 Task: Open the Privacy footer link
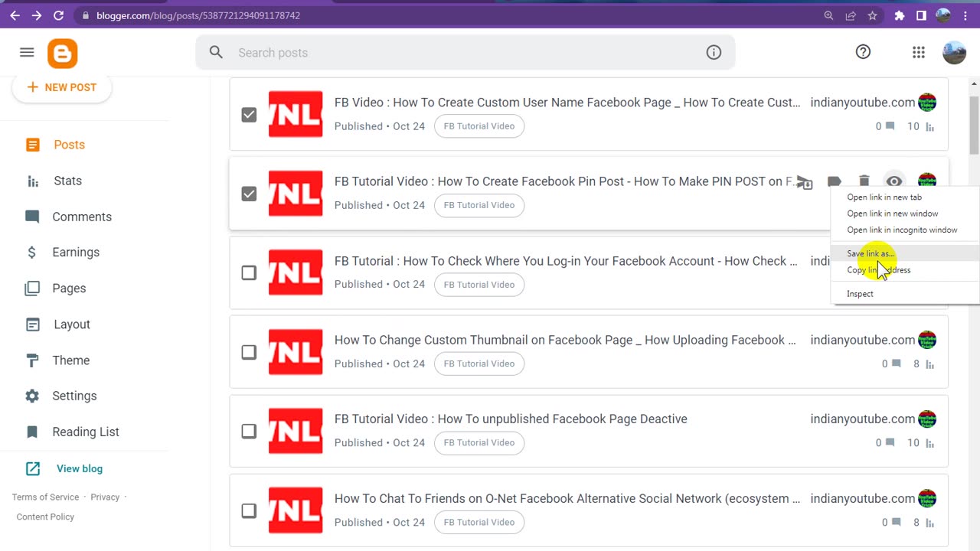pyautogui.click(x=105, y=497)
